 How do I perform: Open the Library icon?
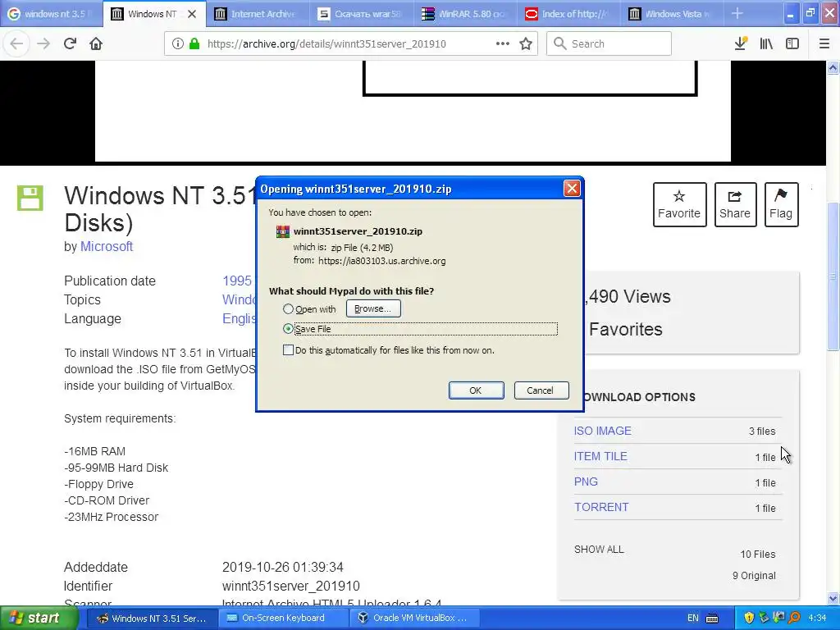[766, 43]
